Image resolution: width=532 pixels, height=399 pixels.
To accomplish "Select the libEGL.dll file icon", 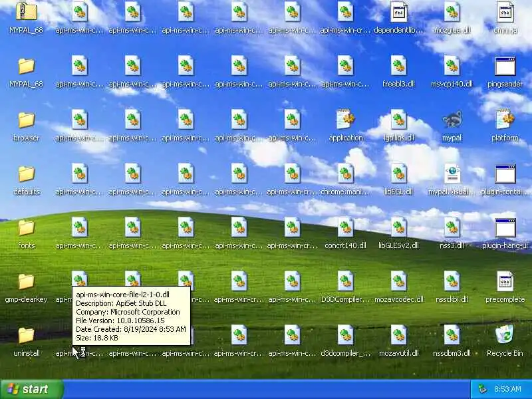I will point(398,174).
